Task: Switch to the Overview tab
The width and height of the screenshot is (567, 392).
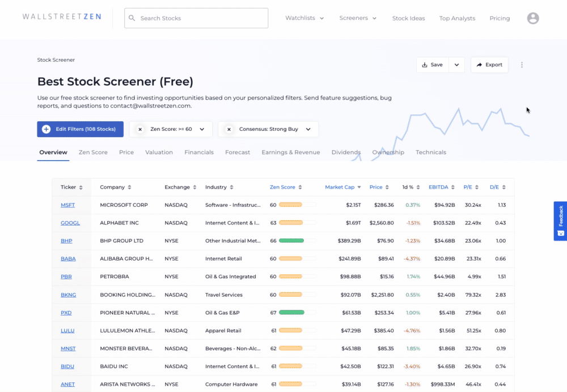Action: [x=53, y=152]
